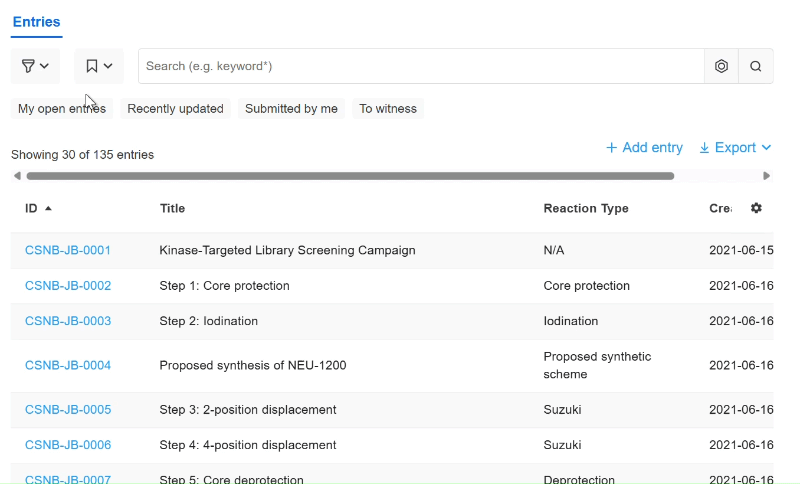Switch to the Entries tab
This screenshot has height=484, width=800.
[36, 22]
